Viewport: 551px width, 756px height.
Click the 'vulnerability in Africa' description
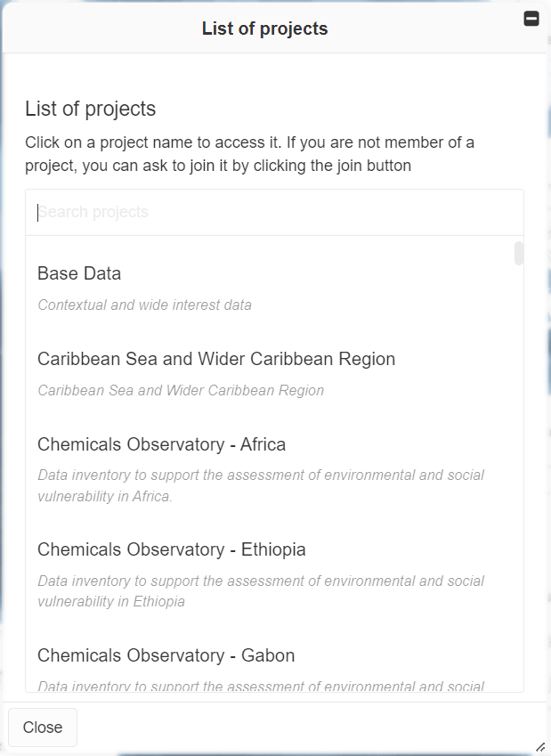pyautogui.click(x=104, y=497)
